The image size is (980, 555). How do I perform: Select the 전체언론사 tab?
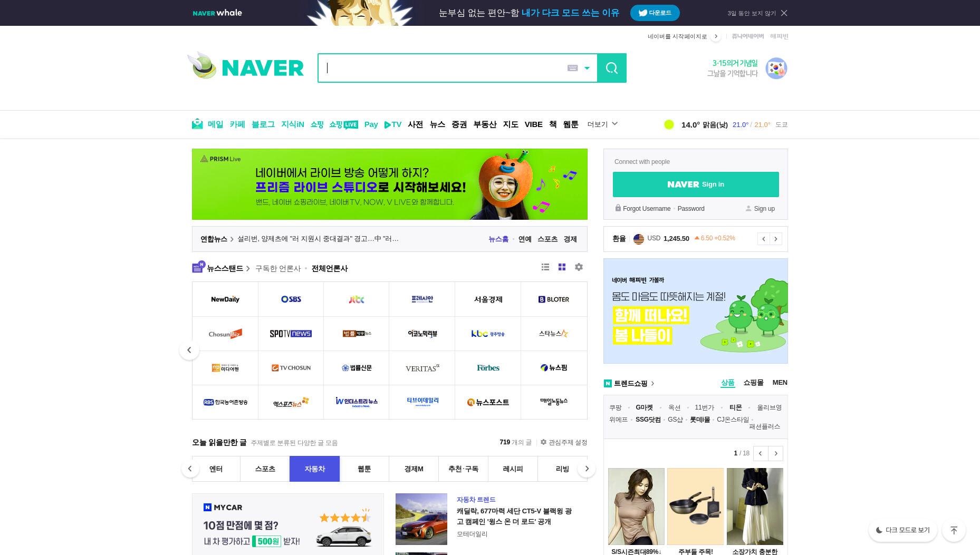pos(330,268)
